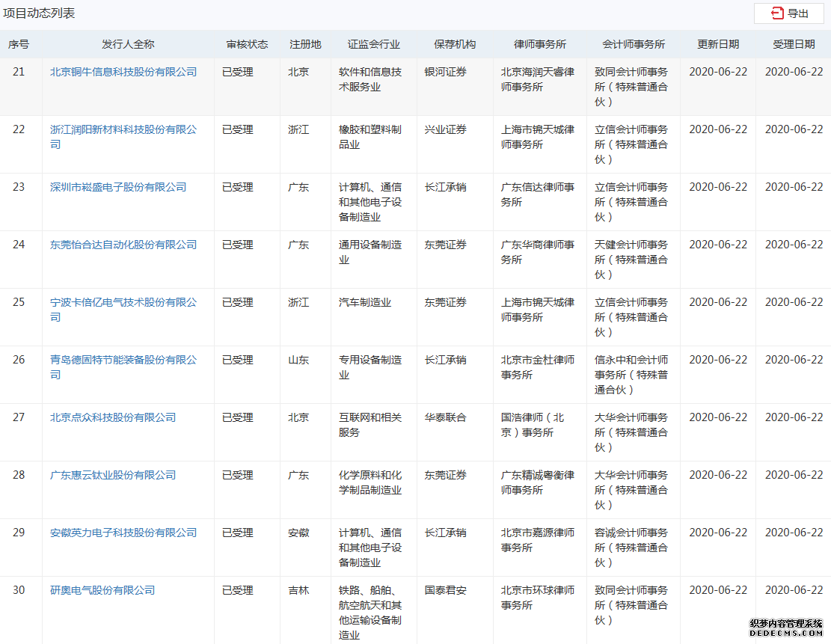Open 广东惠云钛业股份有限公司 link
This screenshot has height=644, width=831.
pos(113,475)
